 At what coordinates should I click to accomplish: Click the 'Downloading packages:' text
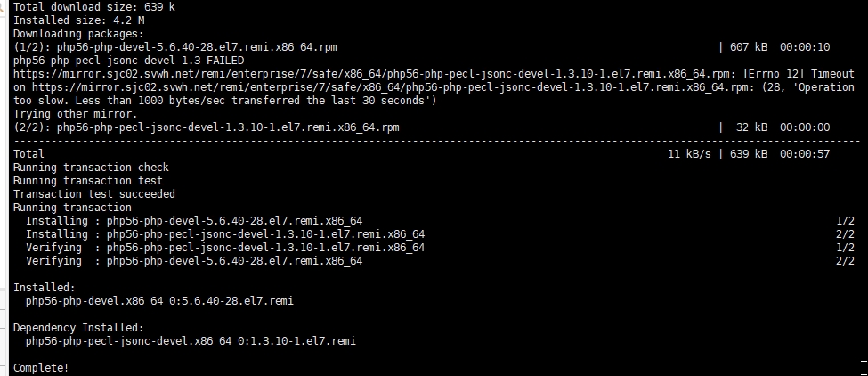(78, 34)
